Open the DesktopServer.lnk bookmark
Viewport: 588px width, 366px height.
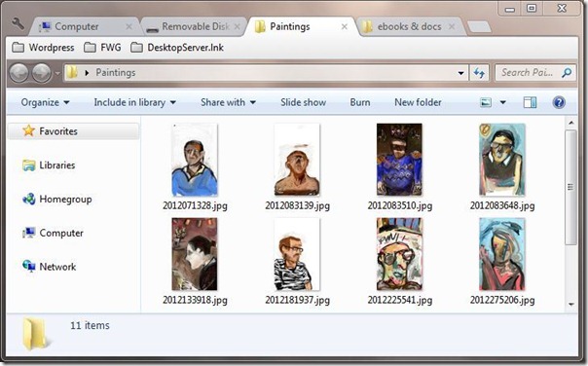(177, 48)
